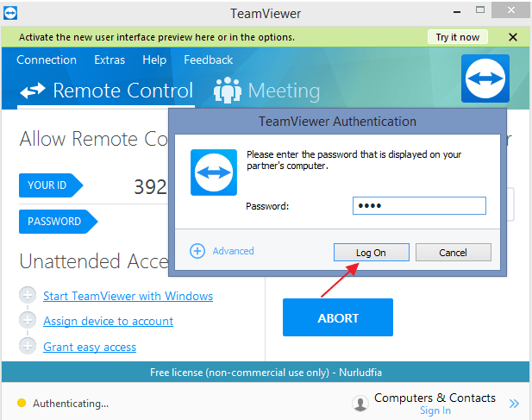Click the Advanced link in dialog
This screenshot has height=420, width=532.
pyautogui.click(x=233, y=251)
